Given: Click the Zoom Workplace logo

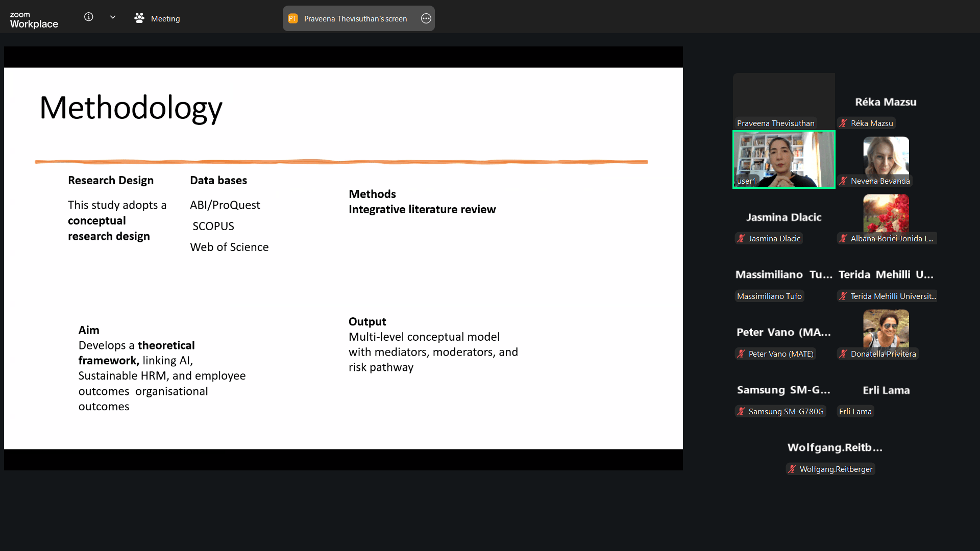Looking at the screenshot, I should click(x=34, y=19).
